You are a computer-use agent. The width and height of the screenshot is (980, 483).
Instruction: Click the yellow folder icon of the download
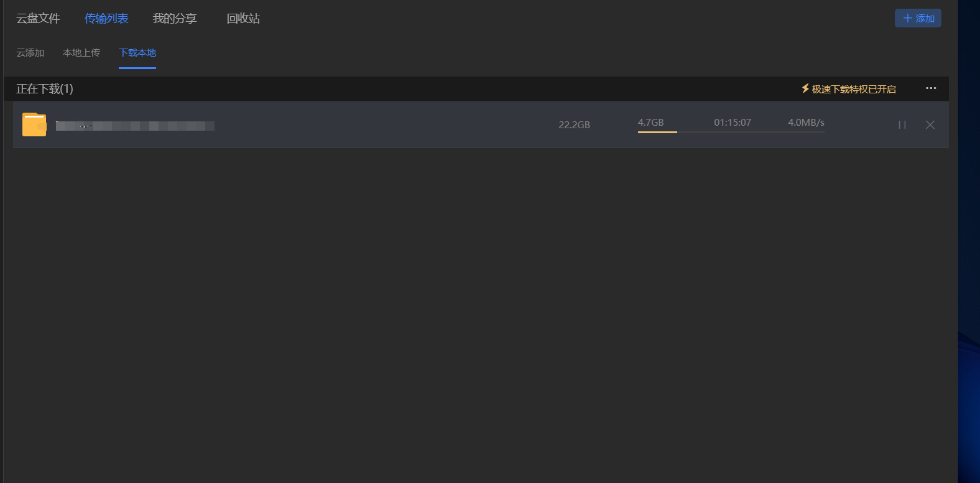[x=34, y=124]
